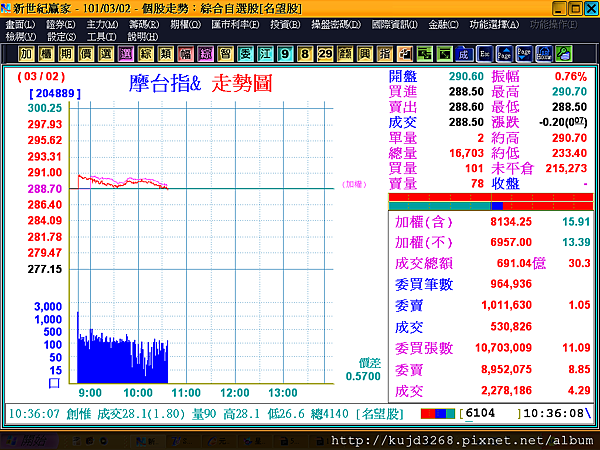This screenshot has width=600, height=450.
Task: Click the green key toolbar icon
Action: click(564, 54)
